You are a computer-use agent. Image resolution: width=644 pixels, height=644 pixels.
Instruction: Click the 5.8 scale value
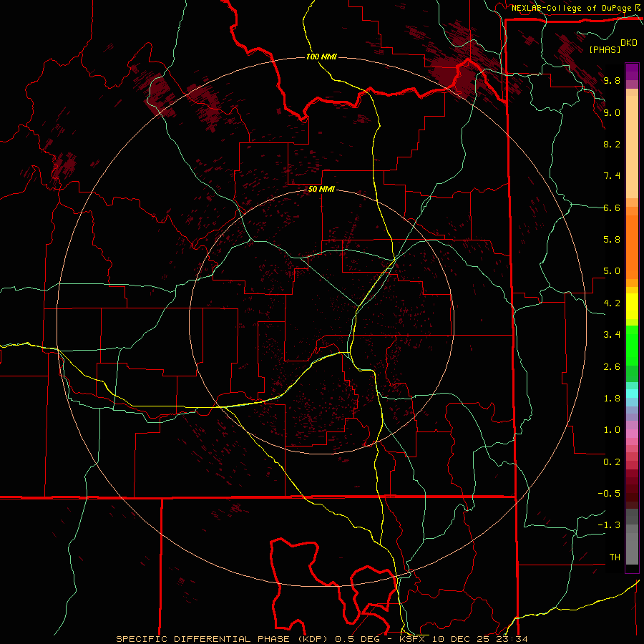[612, 240]
